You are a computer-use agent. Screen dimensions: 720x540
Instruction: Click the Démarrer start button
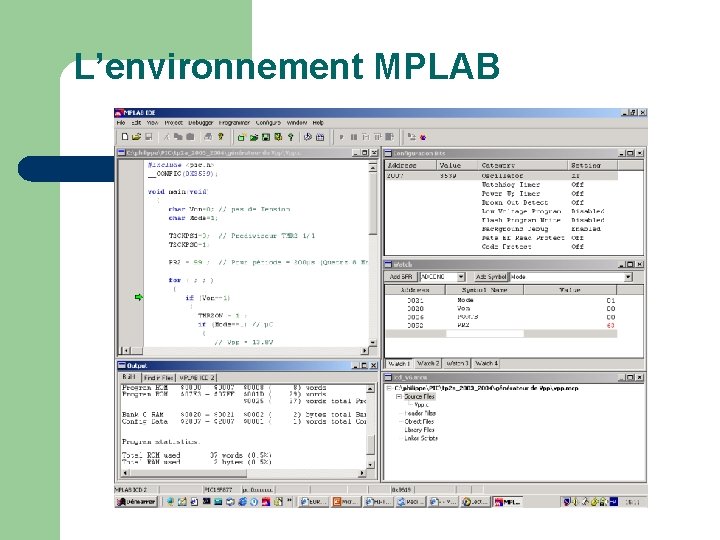136,502
